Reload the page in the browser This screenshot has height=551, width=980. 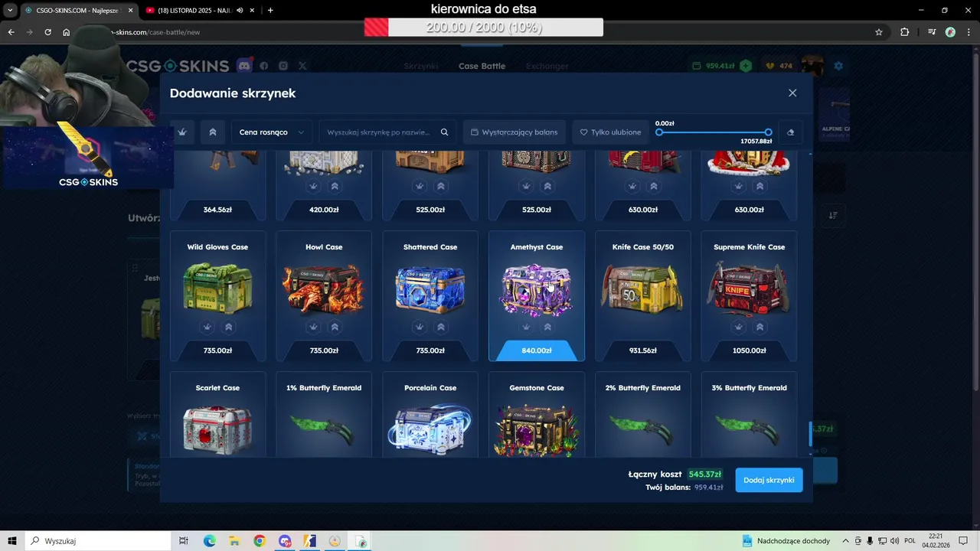(x=47, y=32)
